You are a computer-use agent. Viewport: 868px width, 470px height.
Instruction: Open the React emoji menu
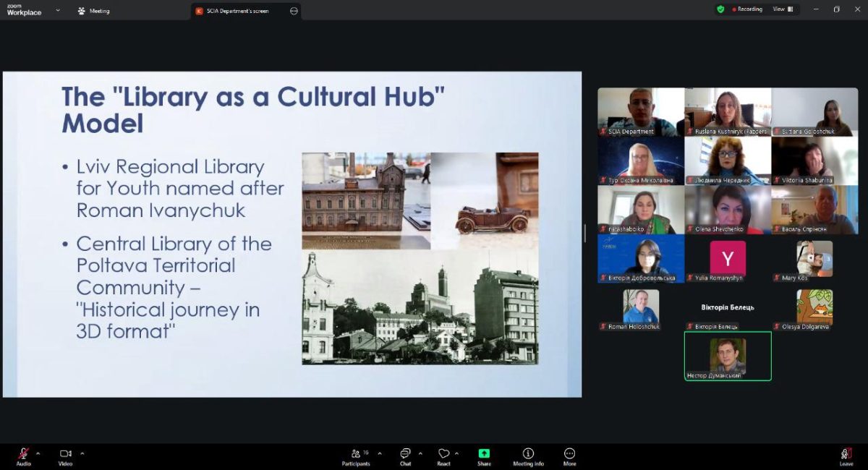coord(443,456)
